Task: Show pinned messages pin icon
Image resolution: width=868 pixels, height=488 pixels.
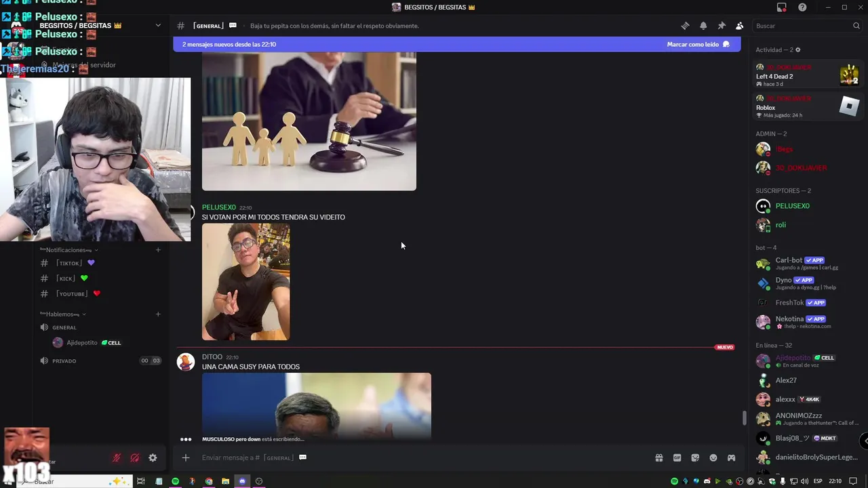Action: [x=722, y=26]
